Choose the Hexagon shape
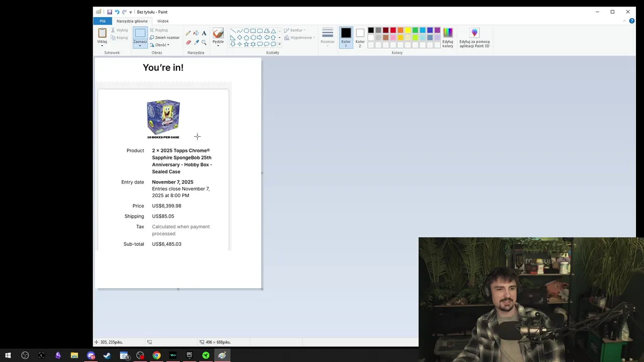Screen dimensions: 644x362 pos(253,37)
